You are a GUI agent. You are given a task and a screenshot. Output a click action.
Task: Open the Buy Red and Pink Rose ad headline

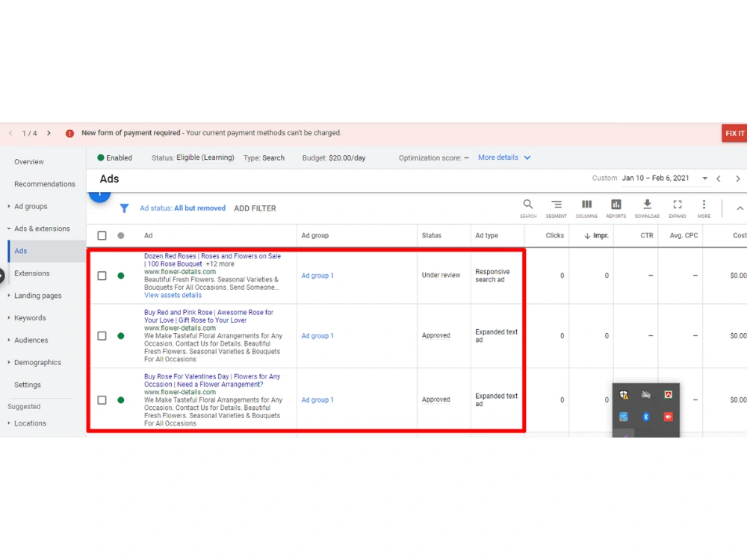point(208,316)
